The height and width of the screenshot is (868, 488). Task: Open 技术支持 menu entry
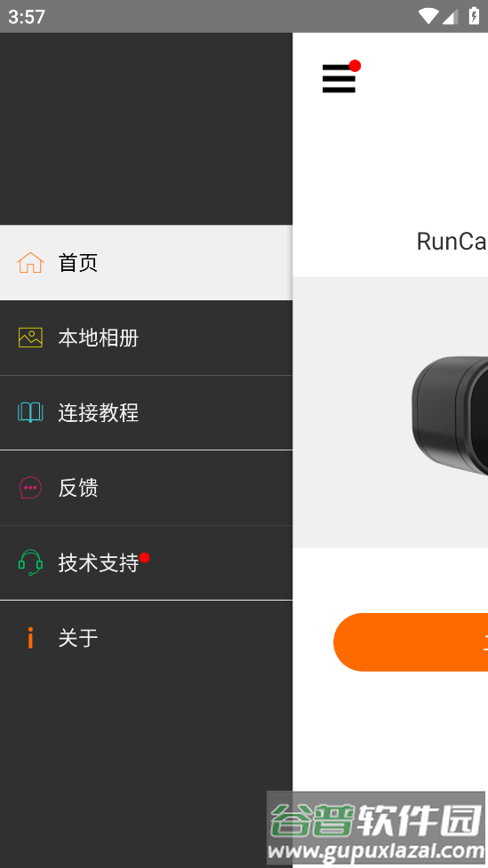point(147,563)
